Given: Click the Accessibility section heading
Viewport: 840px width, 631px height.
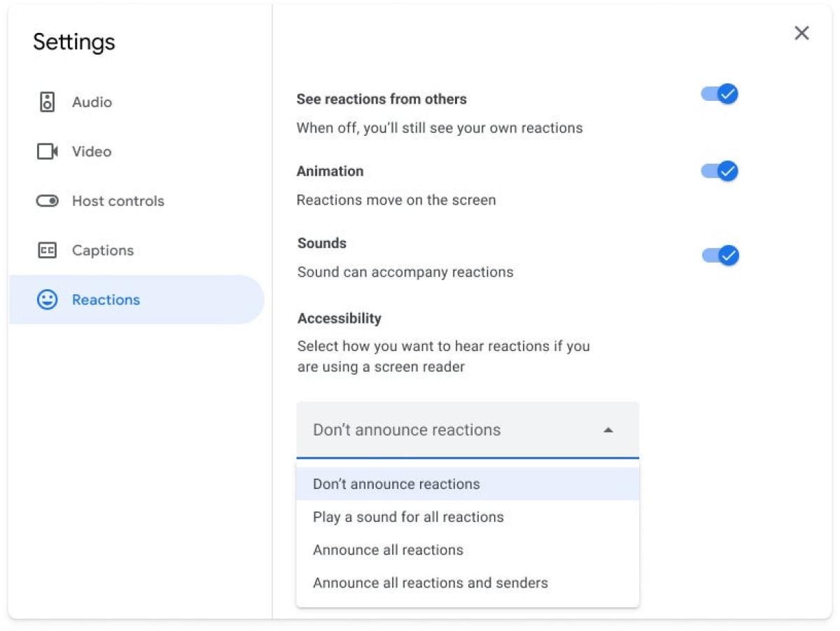Looking at the screenshot, I should [x=339, y=319].
